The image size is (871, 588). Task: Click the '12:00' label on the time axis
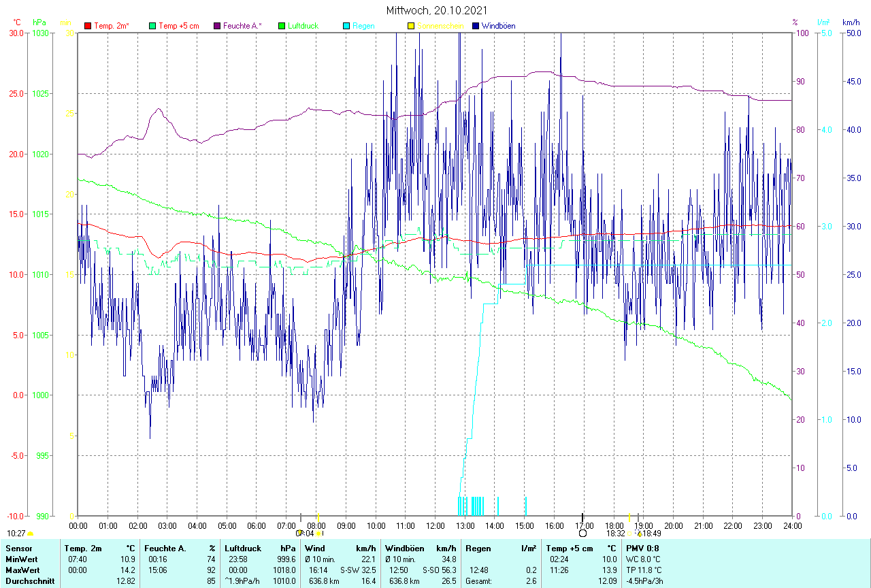click(x=435, y=525)
